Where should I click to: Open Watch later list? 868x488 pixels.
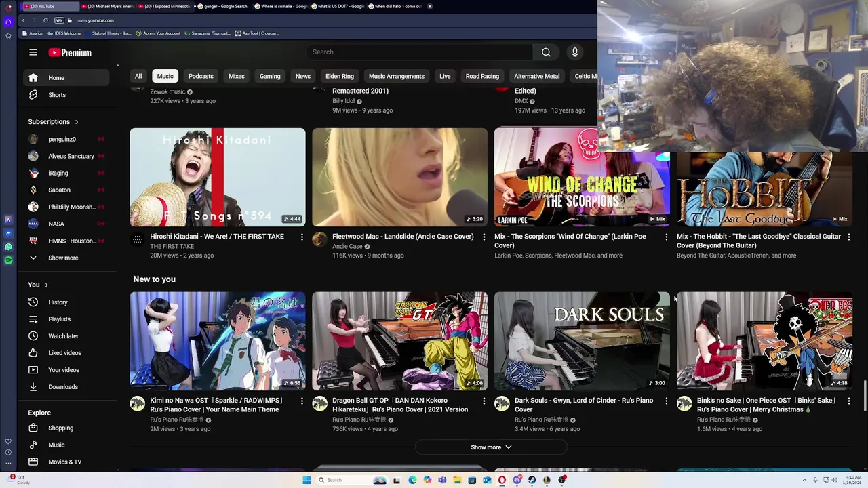(x=66, y=336)
